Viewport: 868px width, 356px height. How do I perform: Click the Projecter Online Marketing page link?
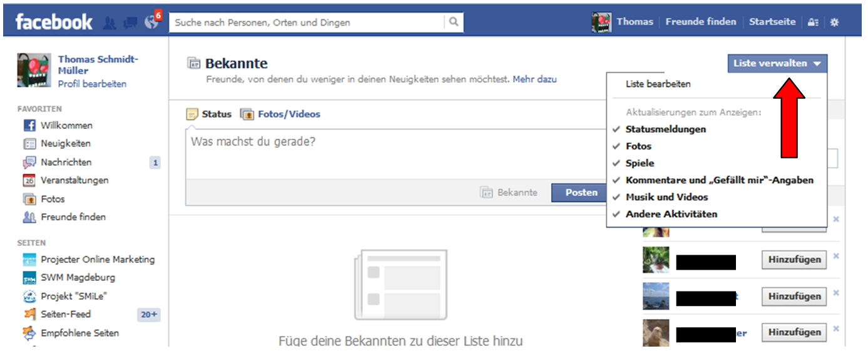coord(98,260)
